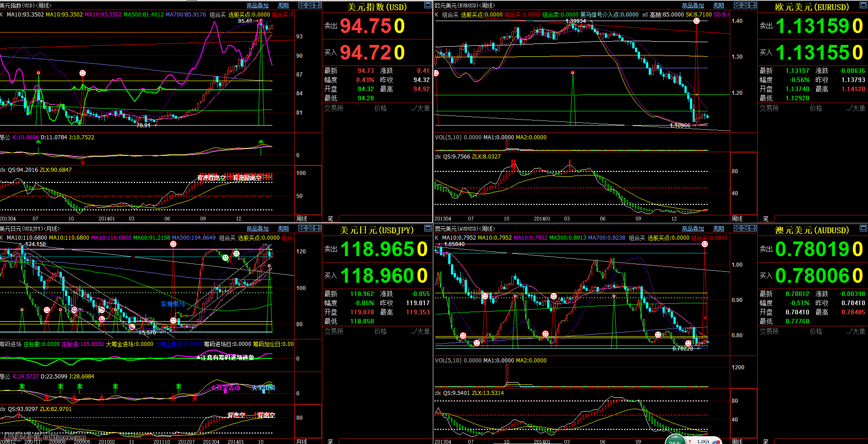Select 笔 tab under USDJPY quote panel

click(x=331, y=441)
